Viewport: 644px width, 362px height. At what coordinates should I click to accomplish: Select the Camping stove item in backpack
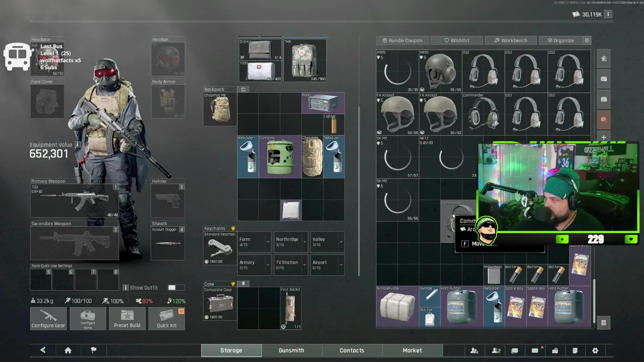[280, 157]
